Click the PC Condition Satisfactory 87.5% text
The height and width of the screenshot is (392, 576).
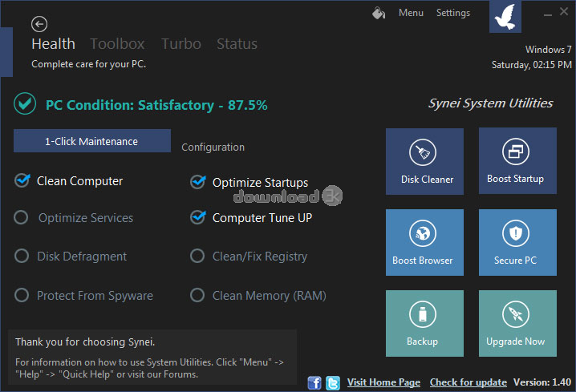(156, 105)
